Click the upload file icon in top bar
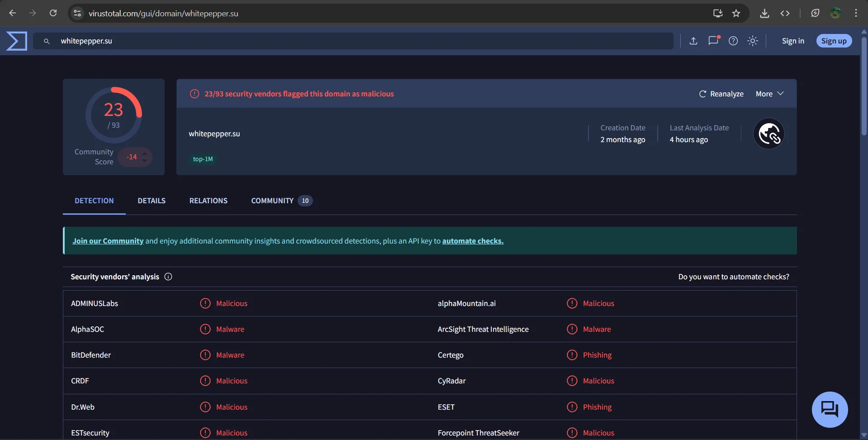Screen dimensions: 868x440 (693, 41)
